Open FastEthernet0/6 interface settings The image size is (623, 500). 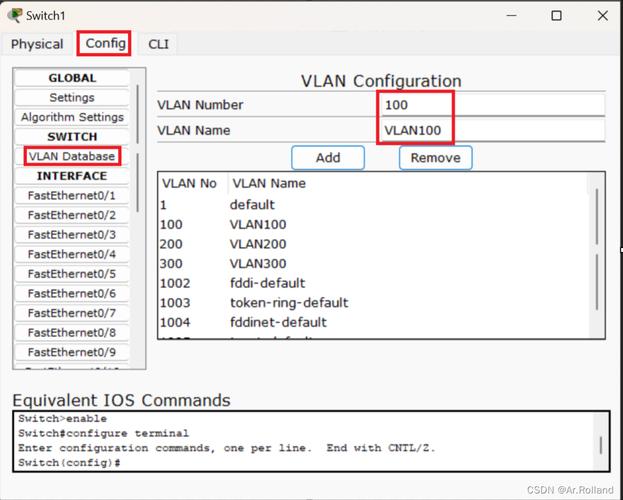pos(72,293)
